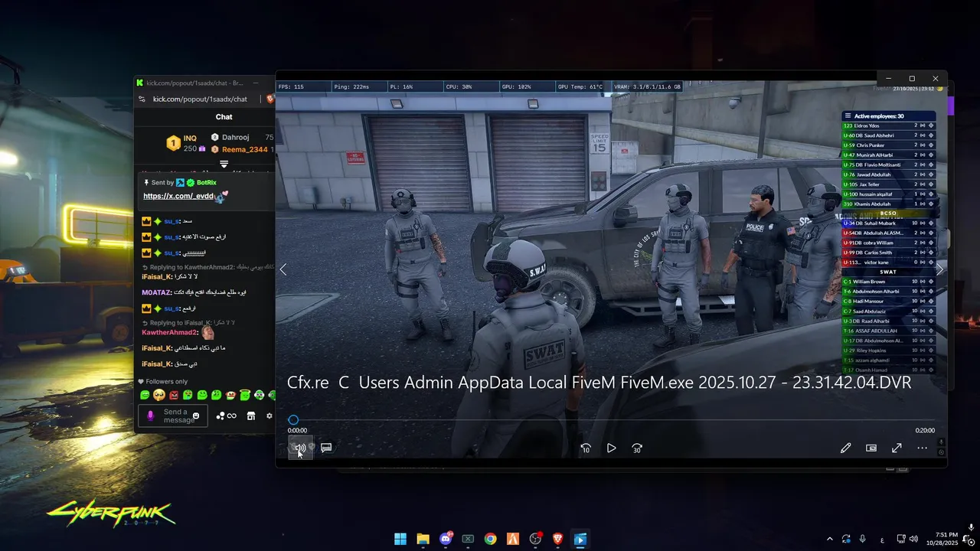Click the purple chat identity icon
The height and width of the screenshot is (551, 980).
(150, 416)
